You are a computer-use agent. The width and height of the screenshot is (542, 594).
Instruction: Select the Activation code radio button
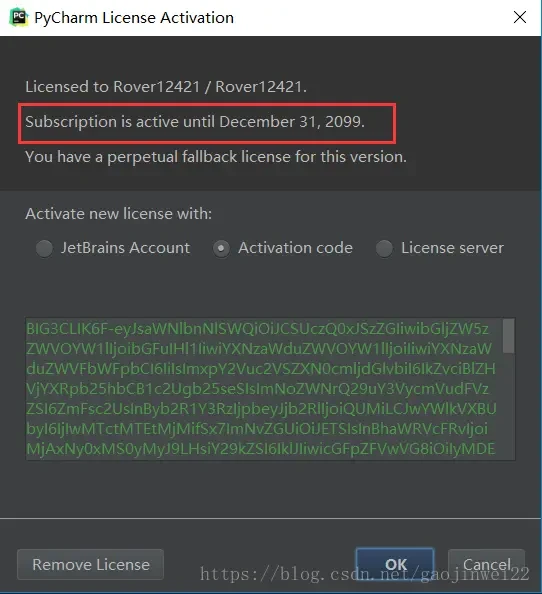tap(221, 249)
